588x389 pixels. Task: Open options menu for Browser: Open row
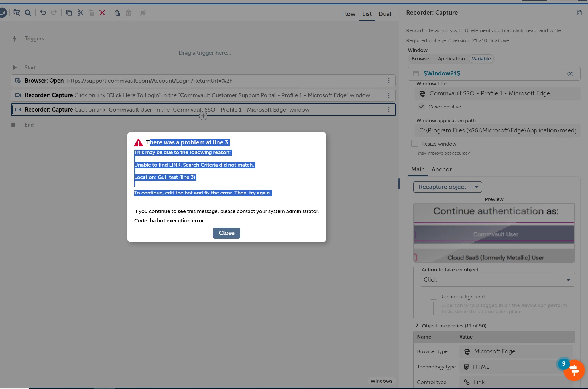(389, 81)
